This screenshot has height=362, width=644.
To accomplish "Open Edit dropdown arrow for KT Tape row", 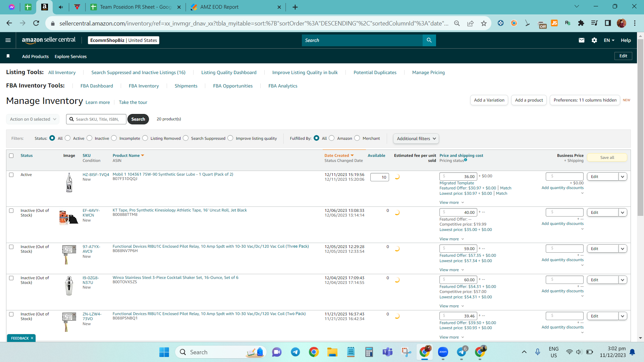I will coord(623,213).
